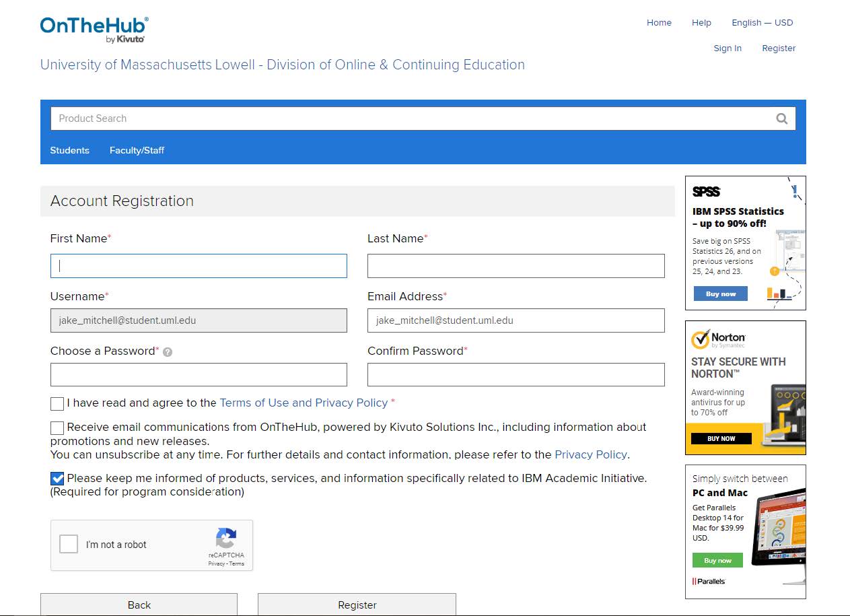Image resolution: width=850 pixels, height=616 pixels.
Task: Open the Students menu tab
Action: [69, 150]
